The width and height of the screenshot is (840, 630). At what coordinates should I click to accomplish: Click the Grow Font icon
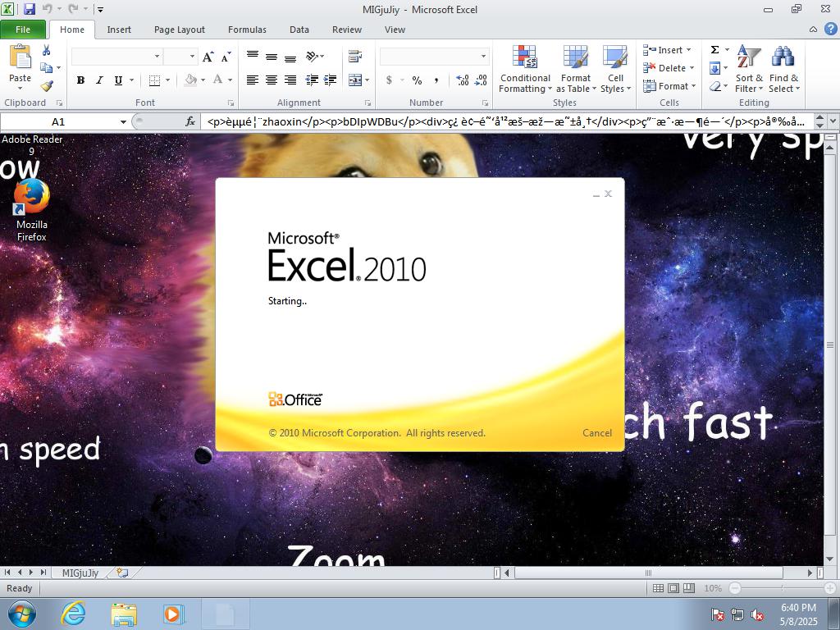click(x=208, y=57)
